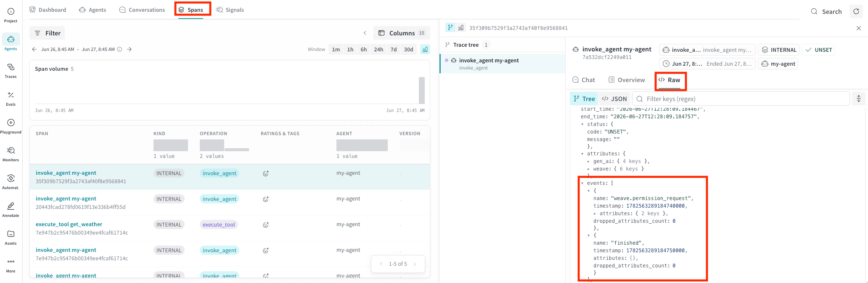Set window to 24h
Screen dimensions: 868x283
point(378,49)
